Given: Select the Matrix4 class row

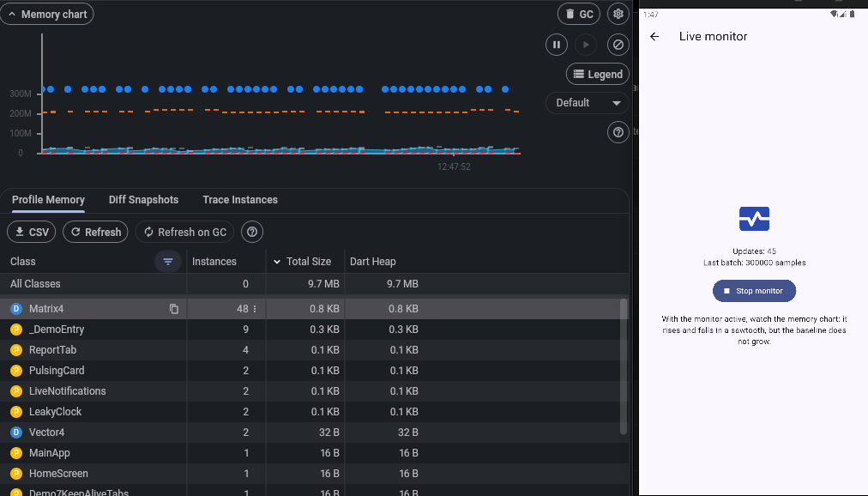Looking at the screenshot, I should (x=310, y=309).
